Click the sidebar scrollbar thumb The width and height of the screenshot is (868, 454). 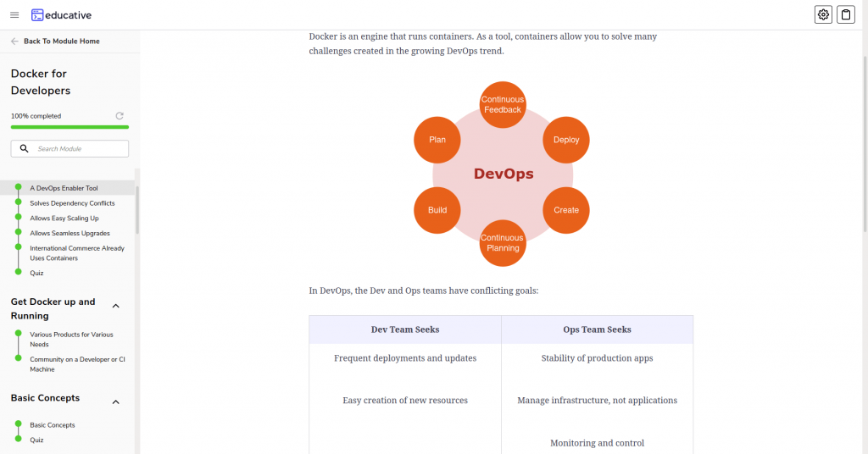point(137,210)
